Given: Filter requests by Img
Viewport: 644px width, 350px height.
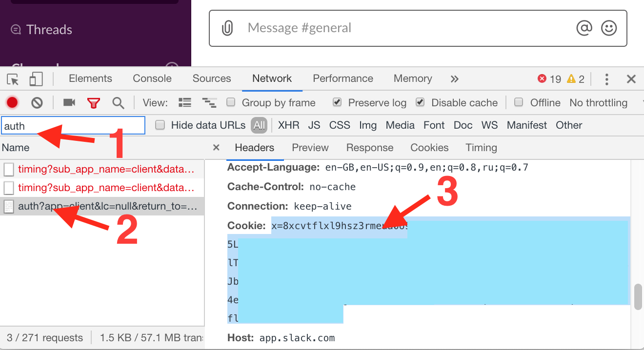Looking at the screenshot, I should point(368,125).
